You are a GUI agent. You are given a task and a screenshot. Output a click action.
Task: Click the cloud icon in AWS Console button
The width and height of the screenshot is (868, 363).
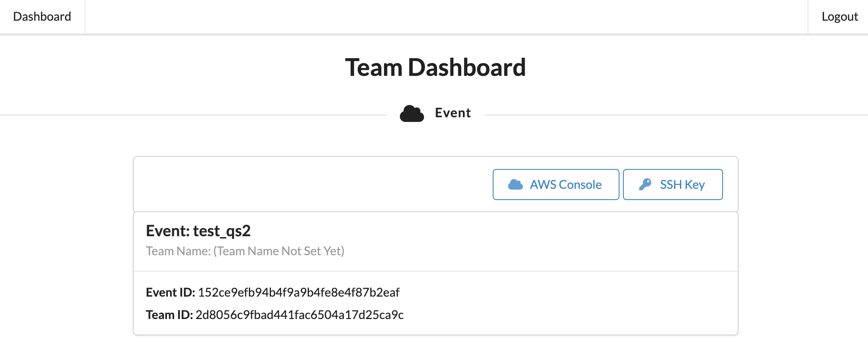516,185
